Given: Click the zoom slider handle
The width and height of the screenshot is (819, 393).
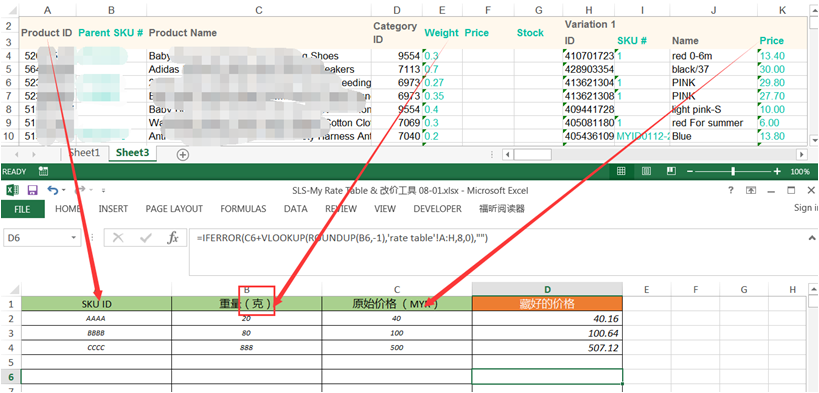Looking at the screenshot, I should (x=733, y=171).
